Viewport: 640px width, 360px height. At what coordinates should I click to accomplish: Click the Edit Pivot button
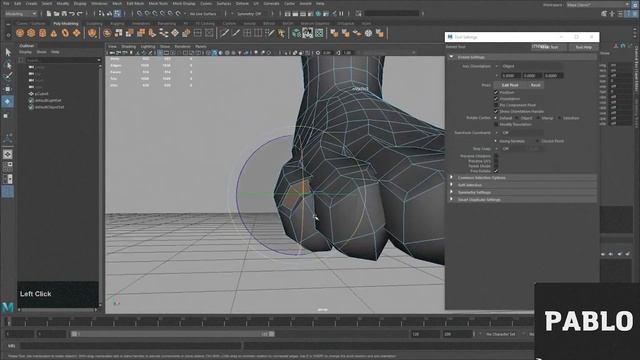click(510, 85)
